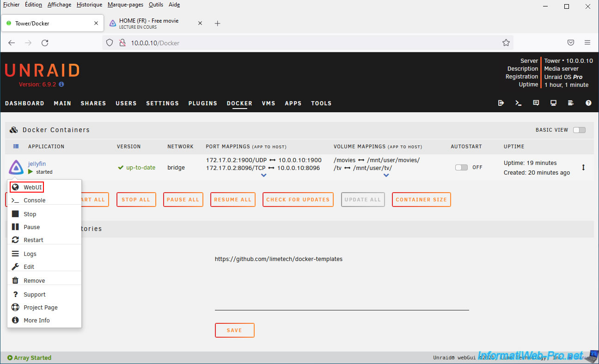The image size is (599, 364).
Task: Choose Restart in the container menu
Action: coord(33,240)
